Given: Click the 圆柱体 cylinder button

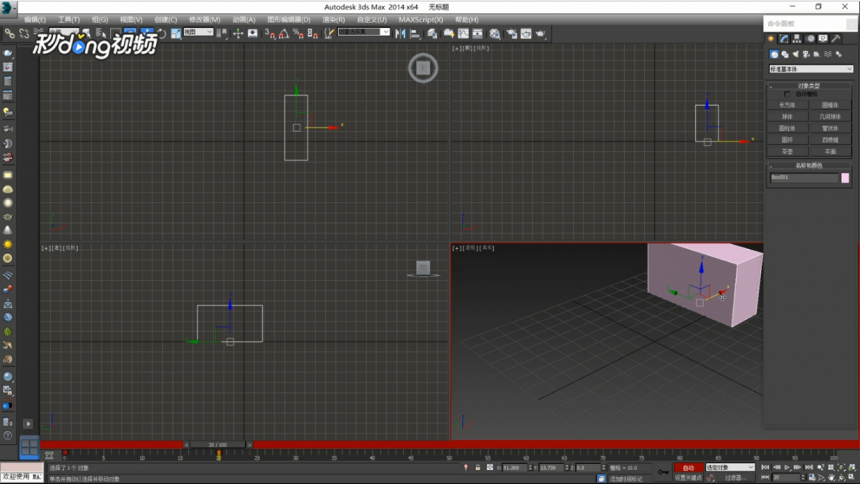Looking at the screenshot, I should (x=787, y=128).
